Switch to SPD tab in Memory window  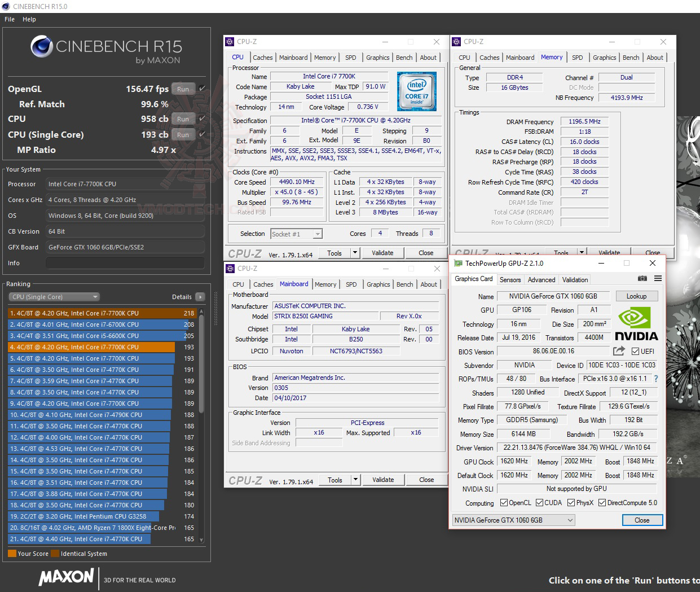[x=577, y=58]
